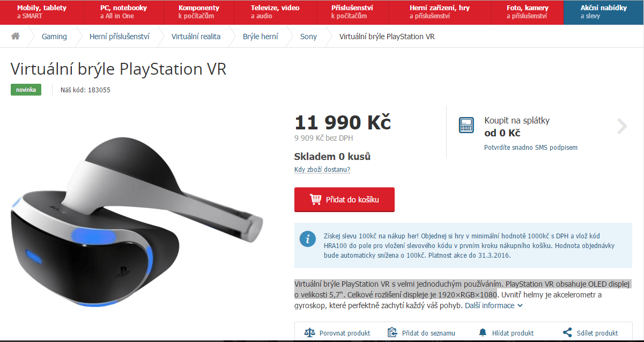Click the blue info icon
The image size is (644, 342).
coord(307,238)
